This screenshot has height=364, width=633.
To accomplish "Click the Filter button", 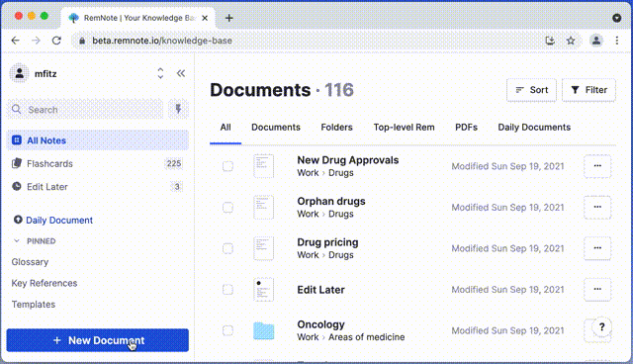I will tap(589, 90).
